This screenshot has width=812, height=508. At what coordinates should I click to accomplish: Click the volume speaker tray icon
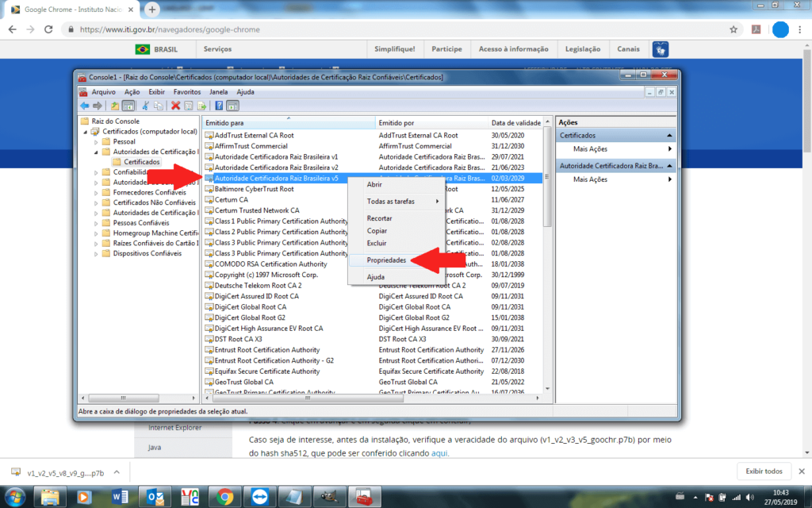[750, 498]
